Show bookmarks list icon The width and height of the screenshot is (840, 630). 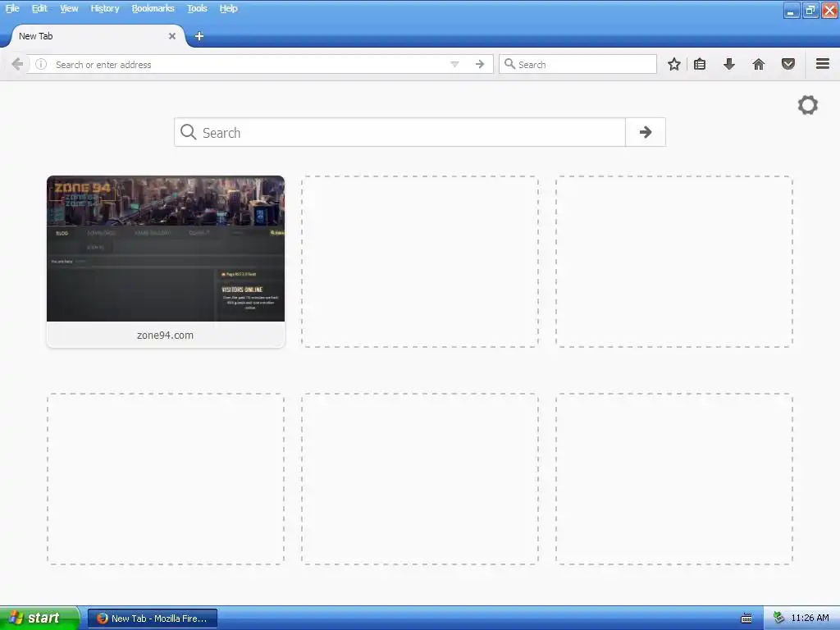pos(700,64)
